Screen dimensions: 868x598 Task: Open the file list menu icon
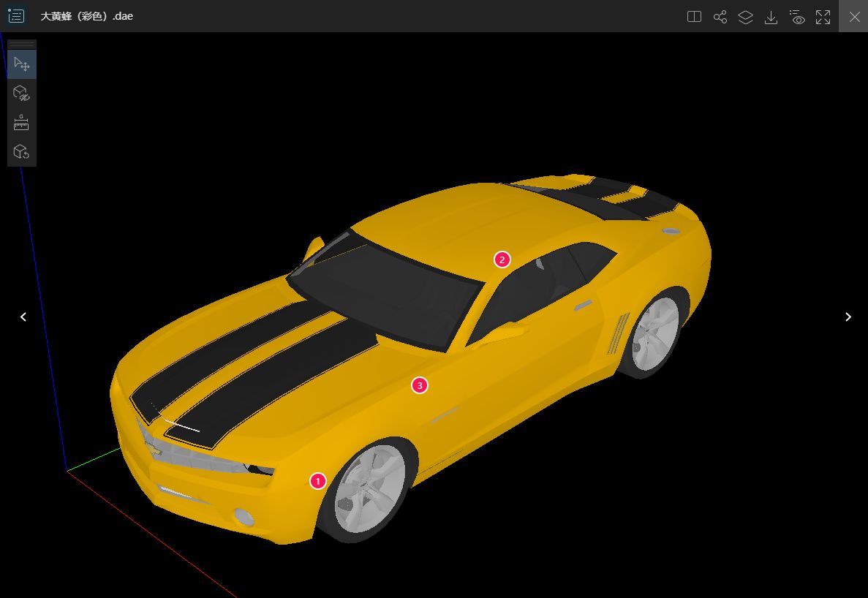[16, 16]
